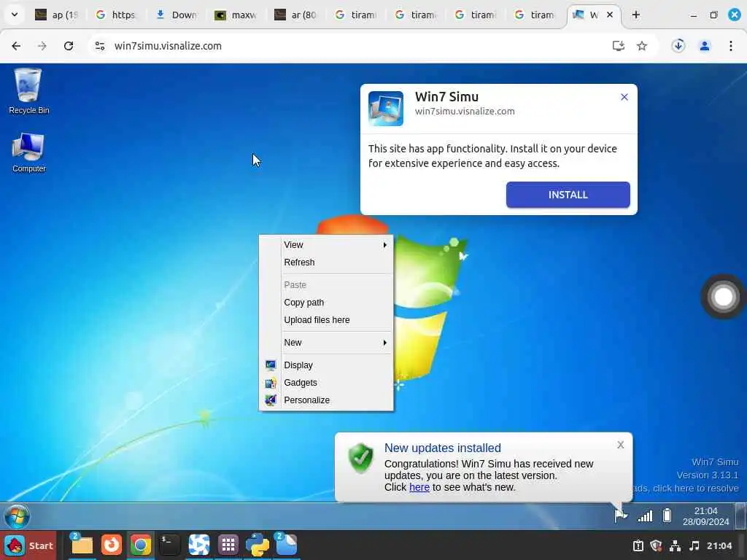Viewport: 747px width, 560px height.
Task: Click the host OS Start button
Action: tap(28, 545)
